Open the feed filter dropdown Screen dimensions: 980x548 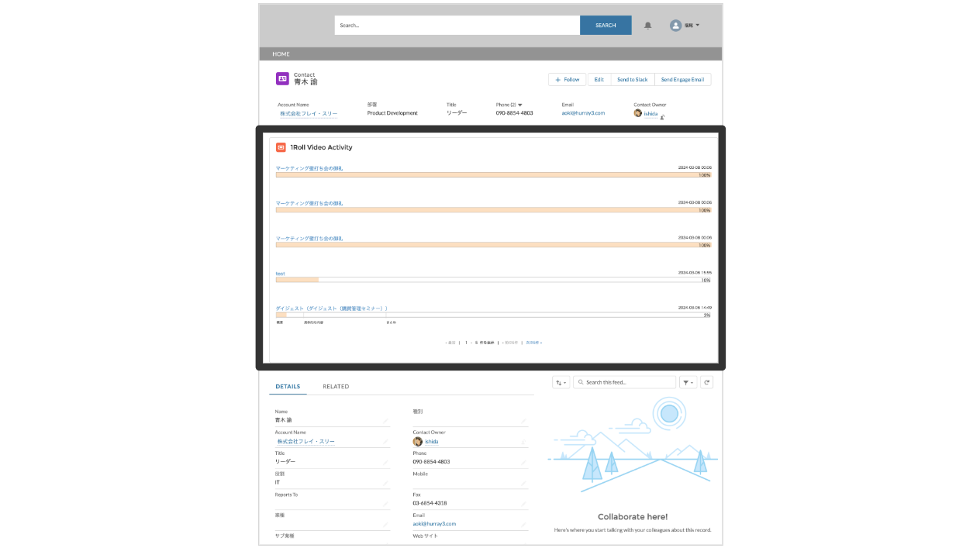(x=688, y=382)
